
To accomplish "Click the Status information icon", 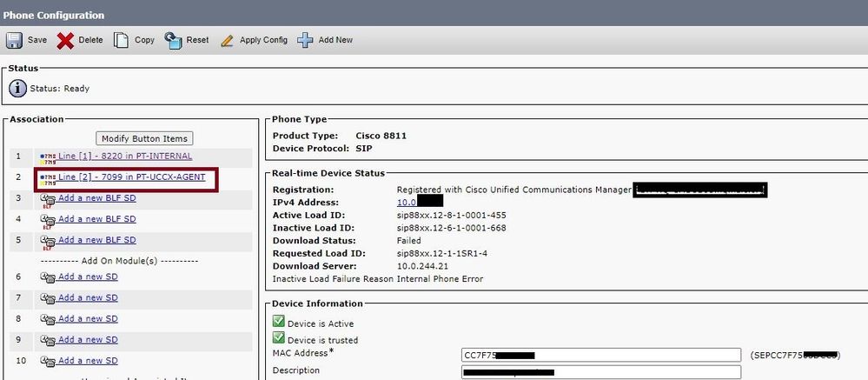I will point(17,88).
